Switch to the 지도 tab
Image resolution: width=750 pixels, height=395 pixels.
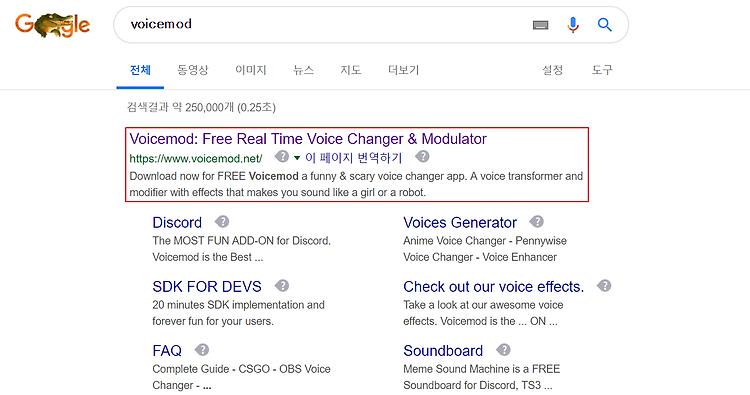(x=351, y=70)
